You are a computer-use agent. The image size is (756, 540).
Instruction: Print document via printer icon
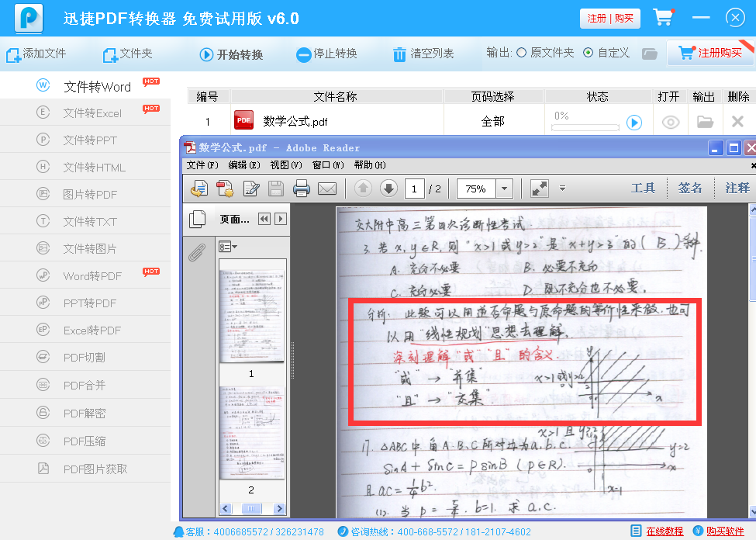[302, 189]
